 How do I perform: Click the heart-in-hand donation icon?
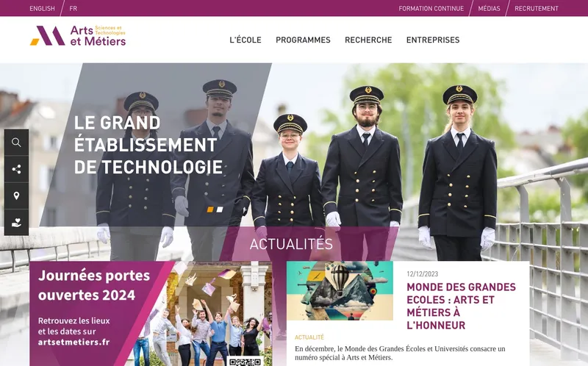(16, 223)
